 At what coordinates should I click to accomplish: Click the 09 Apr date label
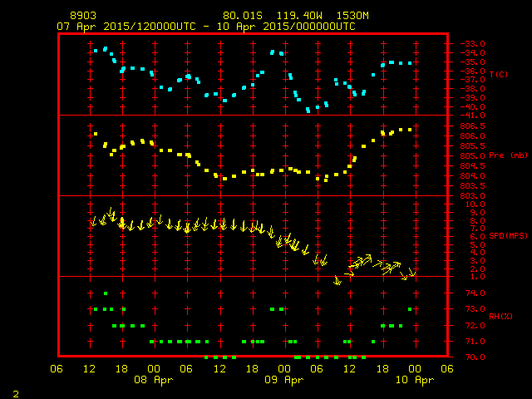coord(283,380)
